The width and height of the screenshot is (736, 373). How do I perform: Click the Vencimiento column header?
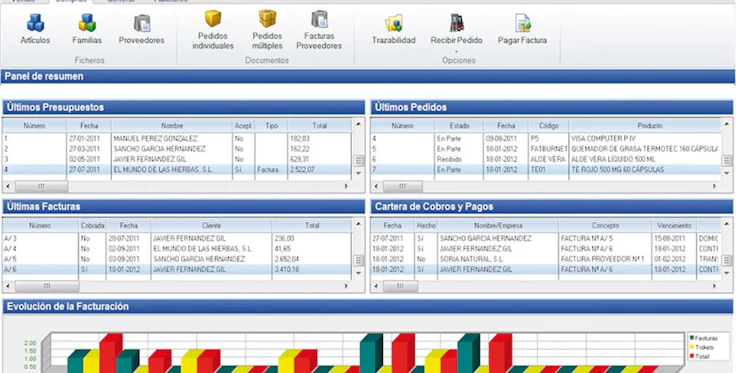pyautogui.click(x=674, y=226)
